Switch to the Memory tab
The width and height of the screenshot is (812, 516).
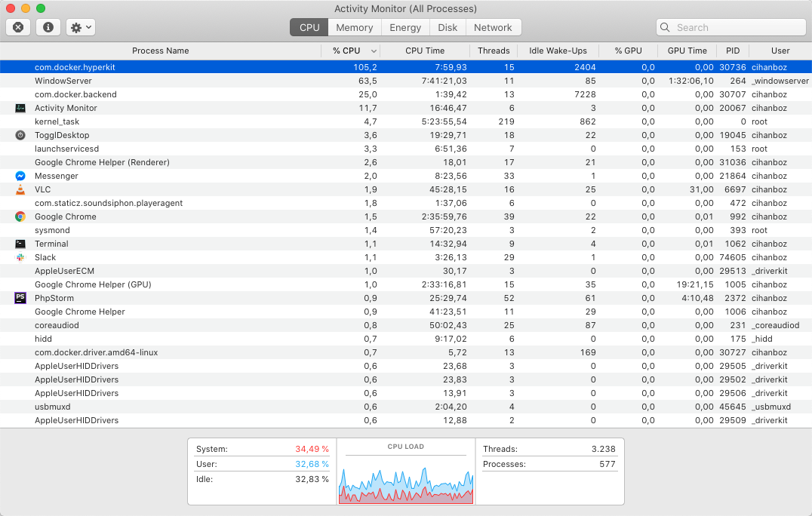point(355,27)
